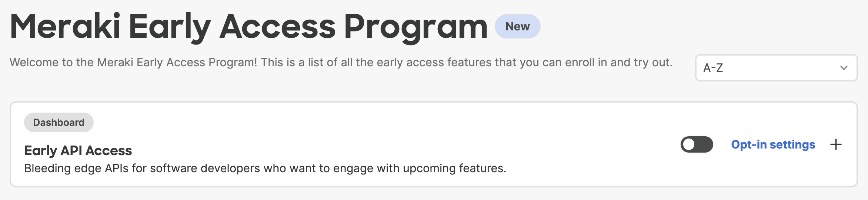Click the Early API Access heading
Screen dimensions: 868x200
click(x=78, y=151)
